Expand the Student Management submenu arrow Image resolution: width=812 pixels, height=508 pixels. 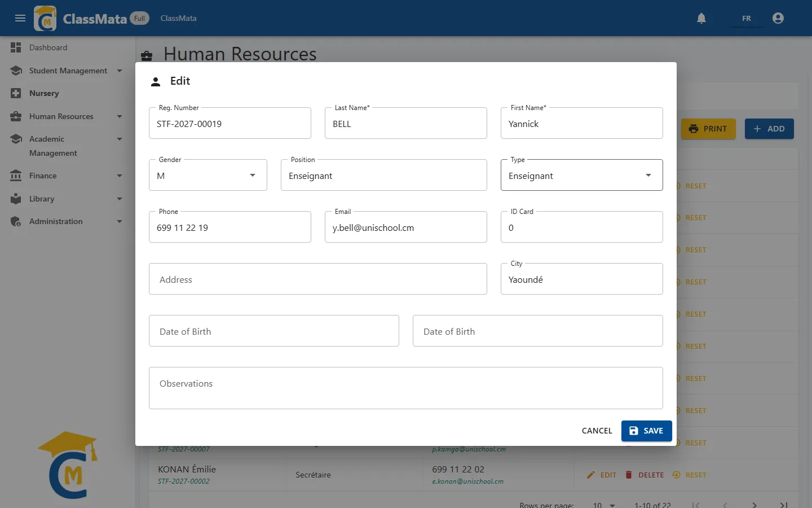[120, 71]
